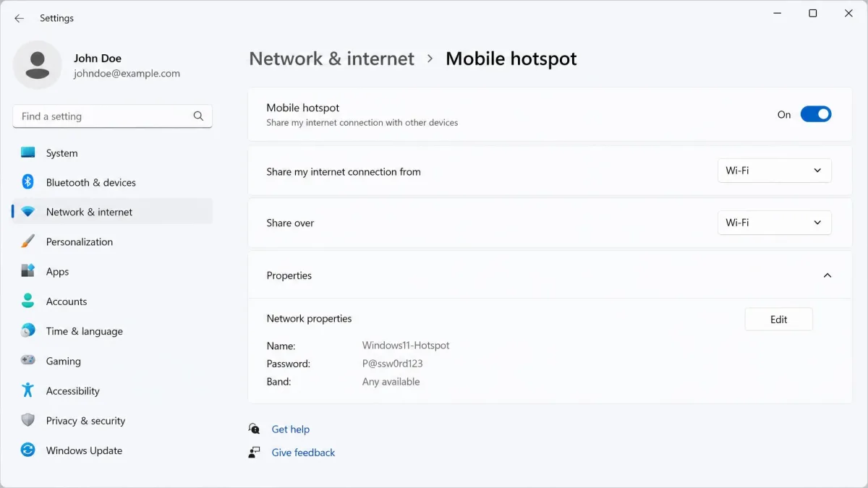Click the 'Find a setting' search box
The image size is (868, 488).
pyautogui.click(x=112, y=116)
